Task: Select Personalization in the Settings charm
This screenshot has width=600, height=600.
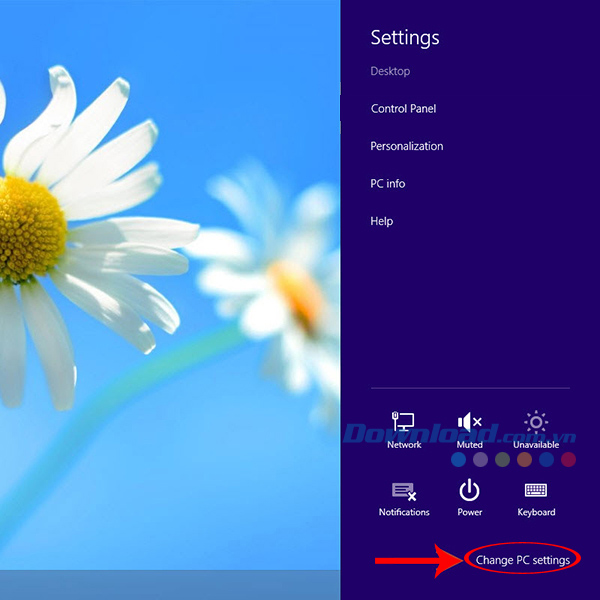Action: coord(407,146)
